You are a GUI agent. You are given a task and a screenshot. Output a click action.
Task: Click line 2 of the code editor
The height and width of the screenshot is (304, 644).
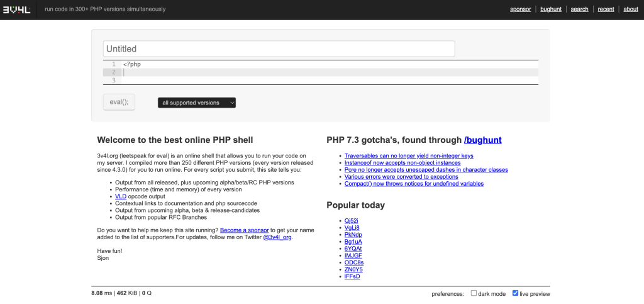point(327,72)
